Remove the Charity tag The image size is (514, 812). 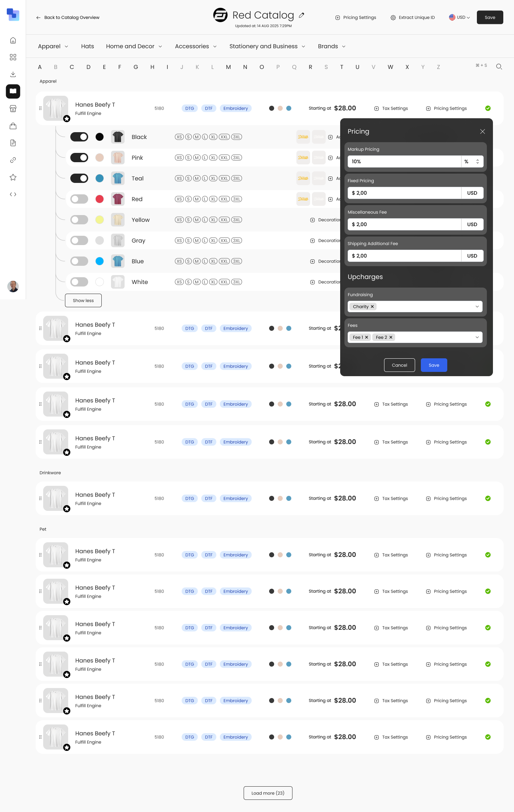click(x=372, y=307)
